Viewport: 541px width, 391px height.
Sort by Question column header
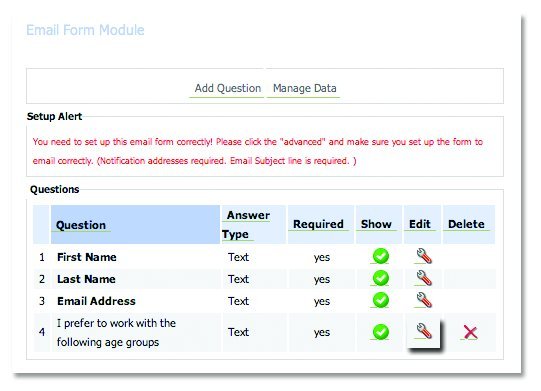click(81, 225)
